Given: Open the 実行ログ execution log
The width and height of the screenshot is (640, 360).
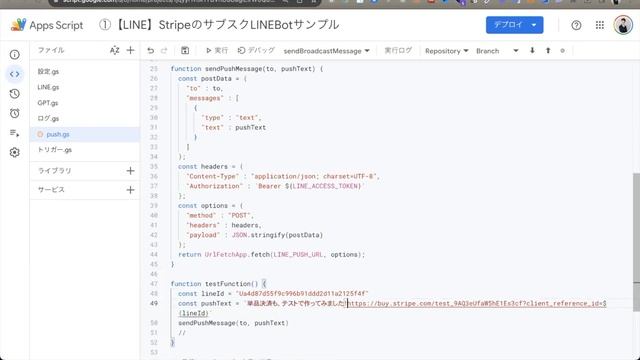Looking at the screenshot, I should click(398, 51).
